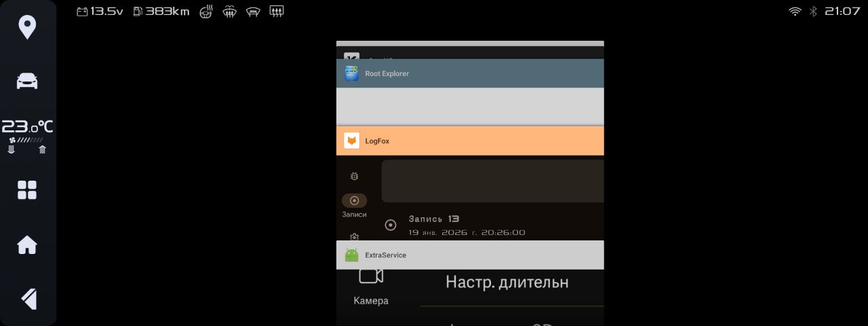The width and height of the screenshot is (868, 326).
Task: Tap the Настр. длительн heading
Action: point(507,282)
